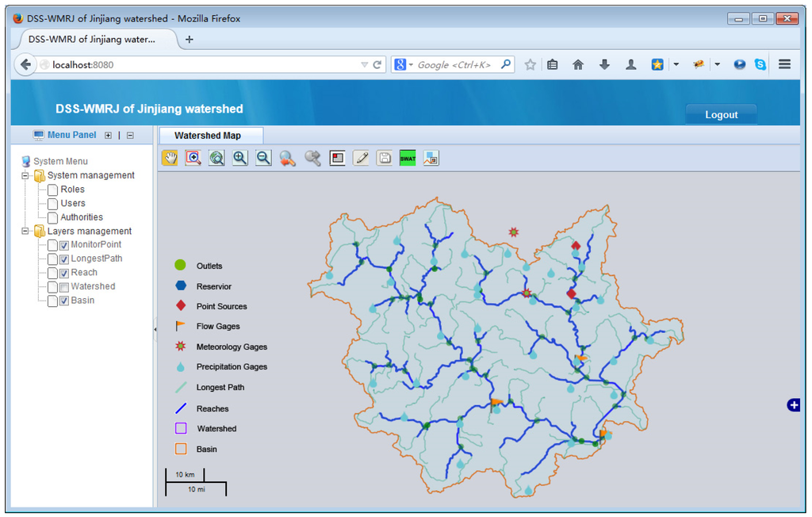
Task: Collapse the Layers management folder
Action: pos(26,232)
